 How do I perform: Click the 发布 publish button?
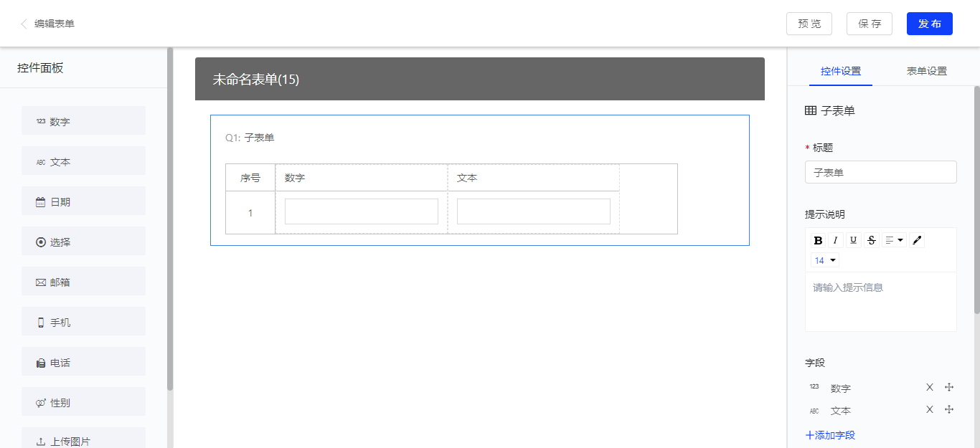point(929,24)
